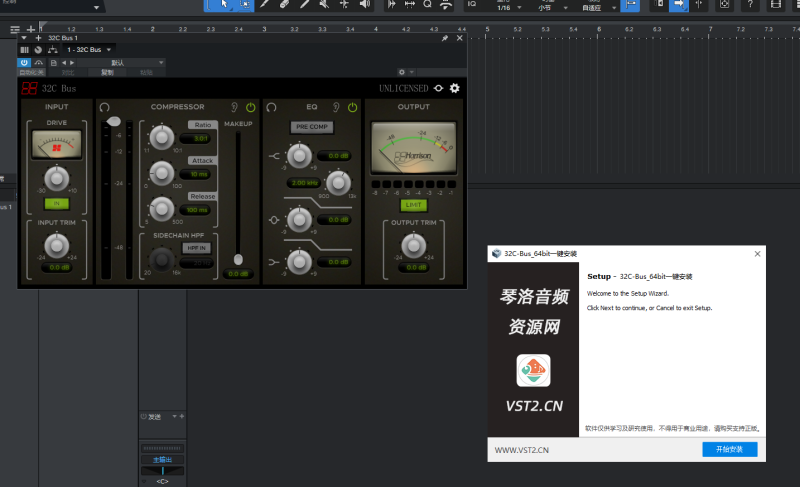Pin the 32C Bus plugin window
Screen dimensions: 800x487
pos(445,38)
